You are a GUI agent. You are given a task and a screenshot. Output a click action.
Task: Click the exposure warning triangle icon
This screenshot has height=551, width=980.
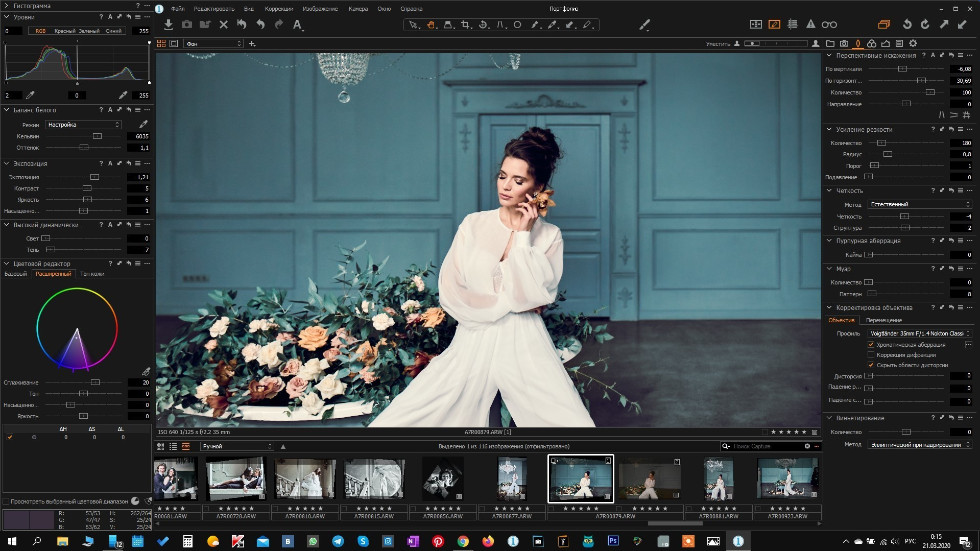click(810, 25)
